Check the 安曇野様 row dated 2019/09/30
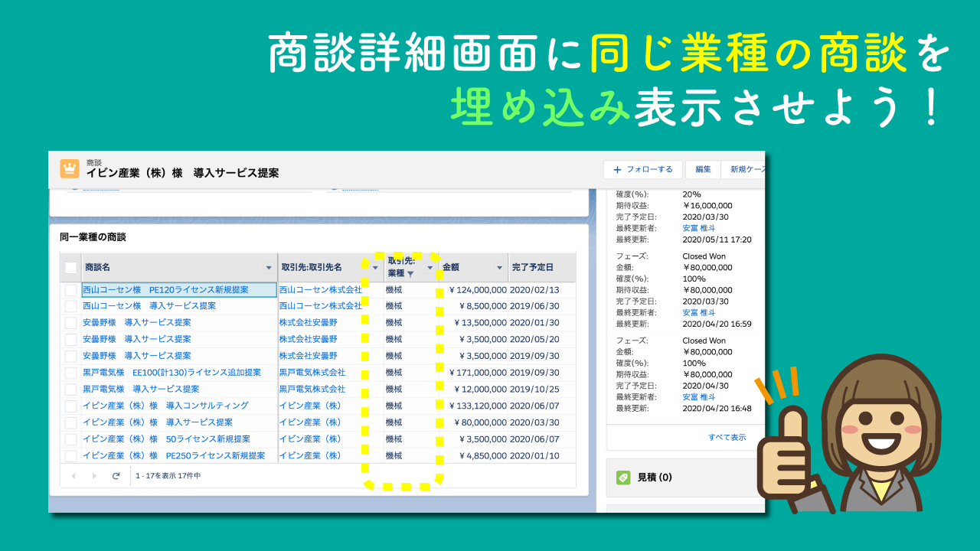Screen dimensions: 980x551 click(x=70, y=356)
